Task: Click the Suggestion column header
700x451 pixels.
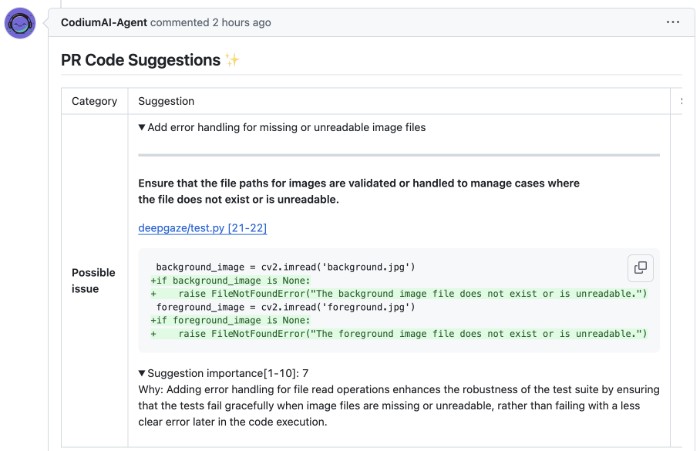Action: click(166, 101)
